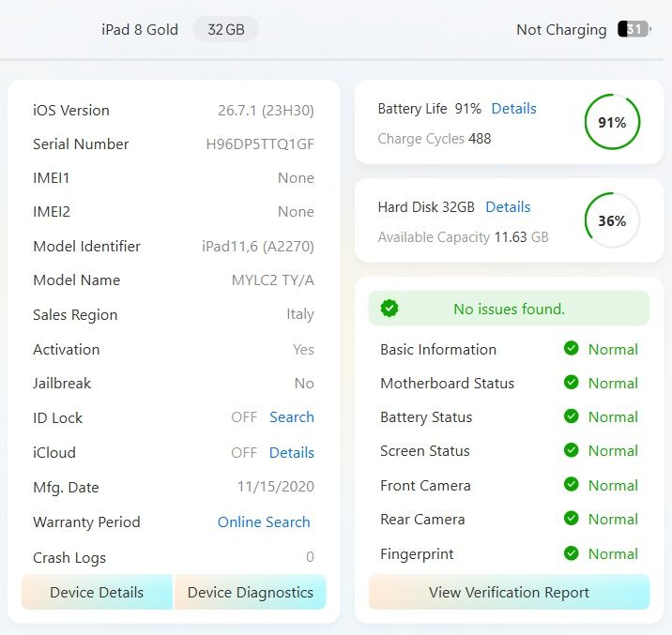Click the battery level icon showing 31
The height and width of the screenshot is (635, 672).
[634, 29]
